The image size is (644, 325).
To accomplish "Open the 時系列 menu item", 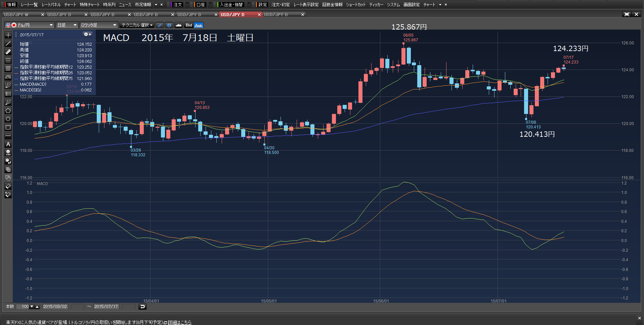I will (109, 5).
